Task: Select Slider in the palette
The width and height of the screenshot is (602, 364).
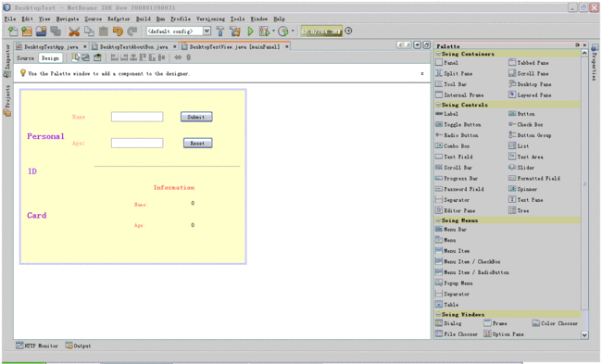Action: coord(521,168)
